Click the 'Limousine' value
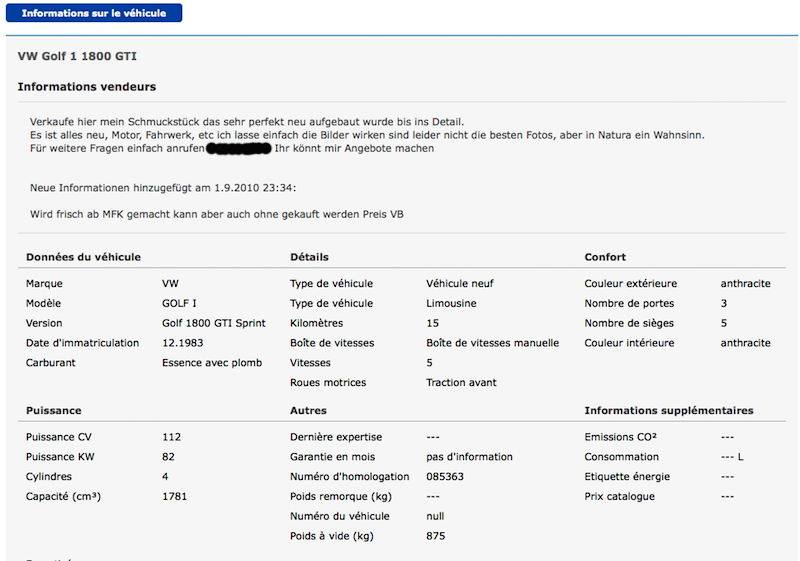The image size is (800, 561). pos(451,303)
